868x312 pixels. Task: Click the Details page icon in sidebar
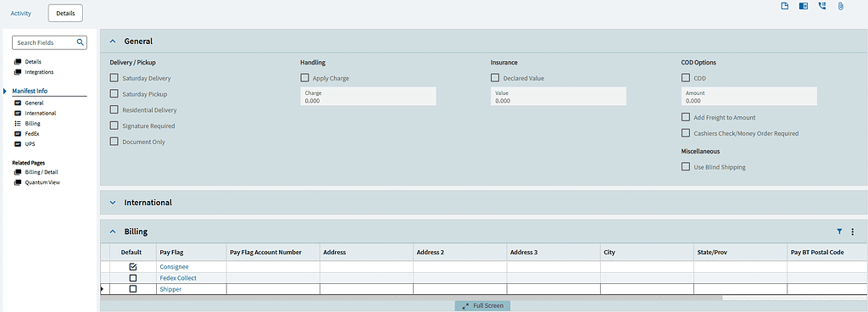pos(18,61)
